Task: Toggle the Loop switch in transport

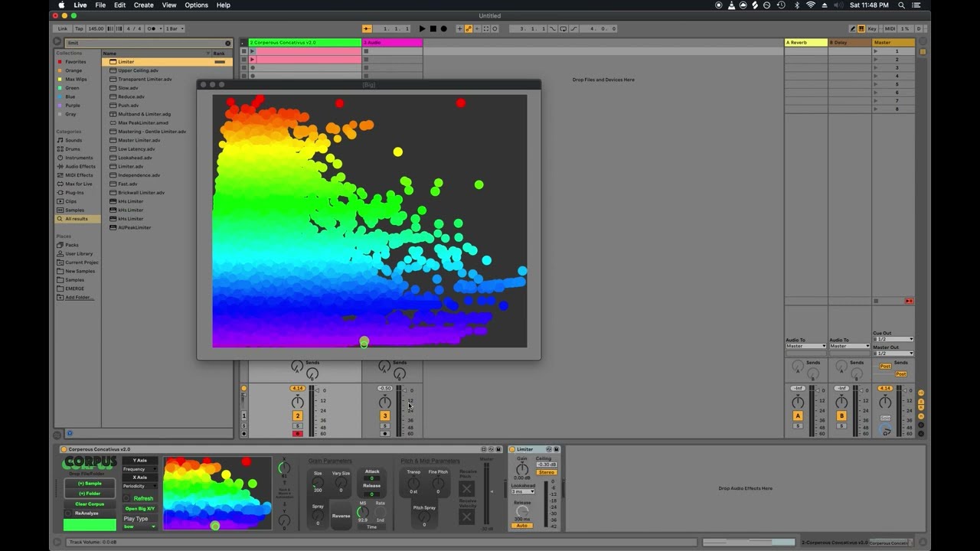Action: 563,28
